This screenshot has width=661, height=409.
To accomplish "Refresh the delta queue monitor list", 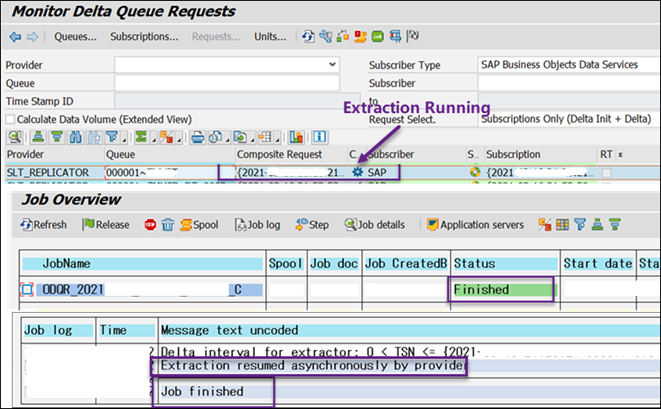I will [308, 36].
